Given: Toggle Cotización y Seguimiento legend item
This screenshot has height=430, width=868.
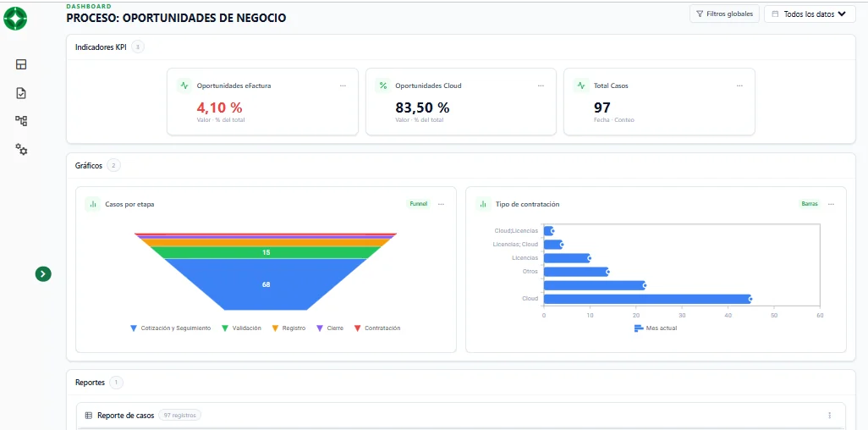Looking at the screenshot, I should click(171, 328).
